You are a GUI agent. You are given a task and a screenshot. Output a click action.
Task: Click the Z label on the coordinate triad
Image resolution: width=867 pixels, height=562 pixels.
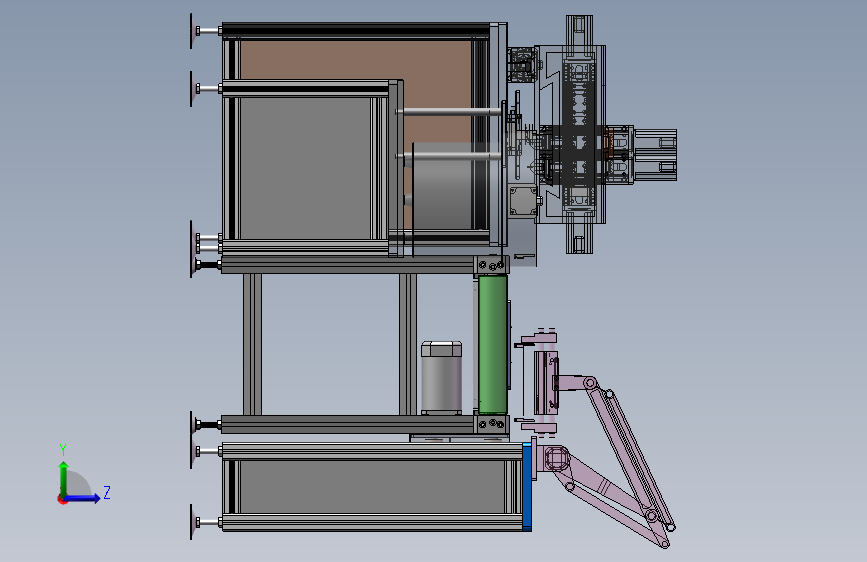coord(107,492)
